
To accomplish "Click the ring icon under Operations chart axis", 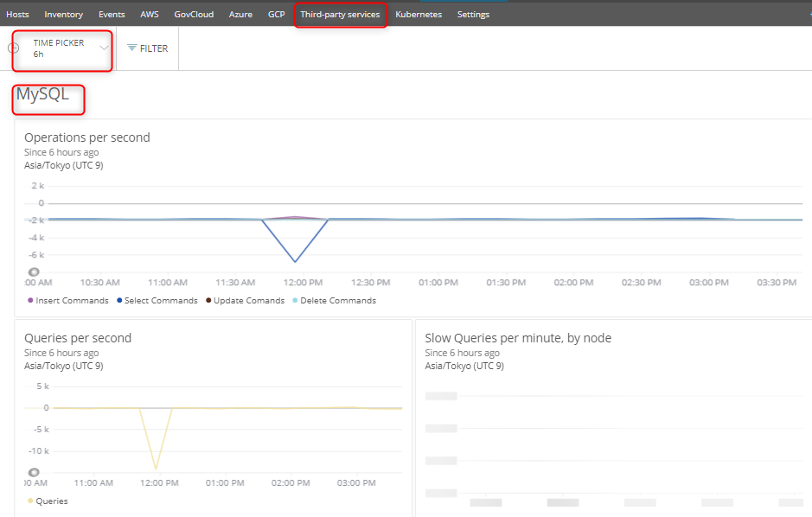I will [x=34, y=271].
